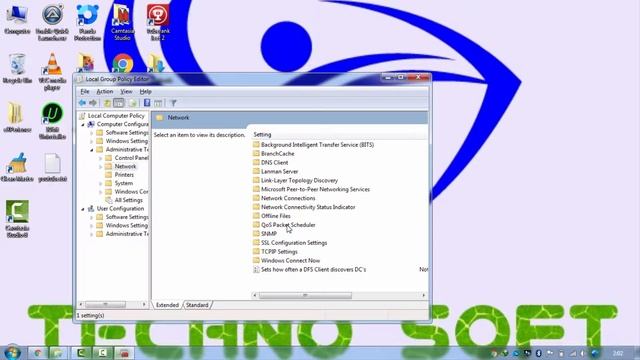The image size is (640, 360).
Task: Open File Explorer from the taskbar
Action: 57,353
